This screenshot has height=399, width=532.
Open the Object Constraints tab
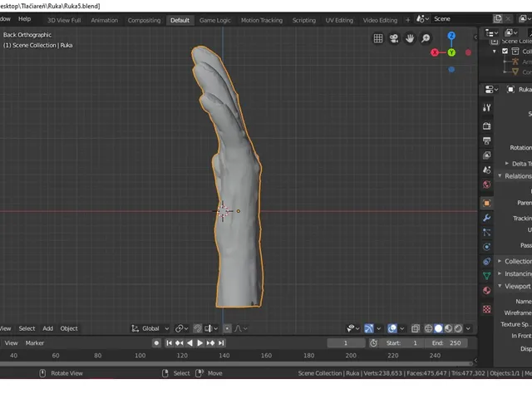(486, 262)
